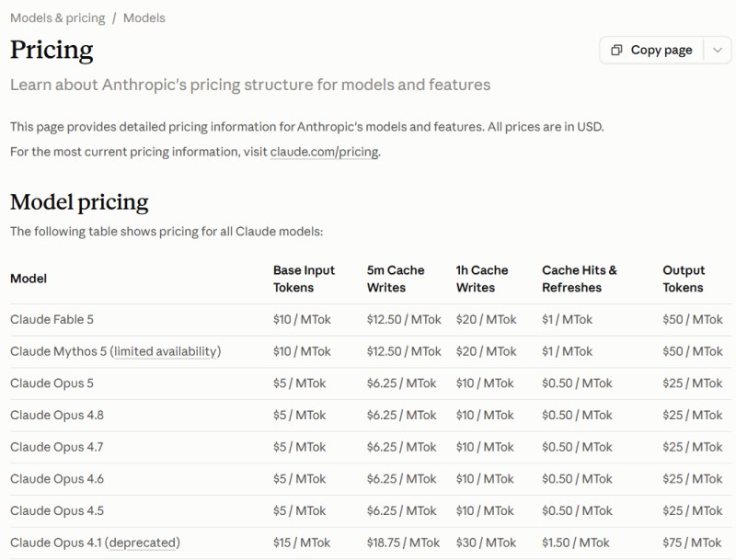736x560 pixels.
Task: Open the Models & pricing breadcrumb
Action: pos(58,17)
